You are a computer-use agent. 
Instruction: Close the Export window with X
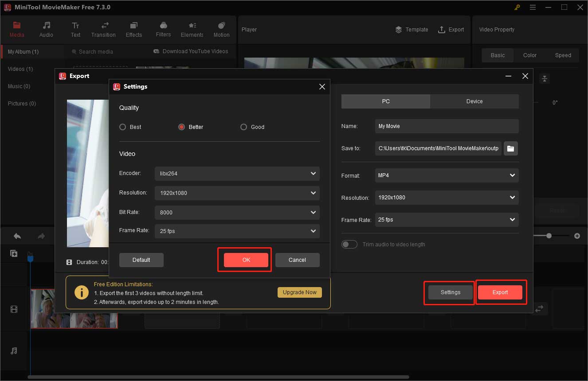coord(525,76)
